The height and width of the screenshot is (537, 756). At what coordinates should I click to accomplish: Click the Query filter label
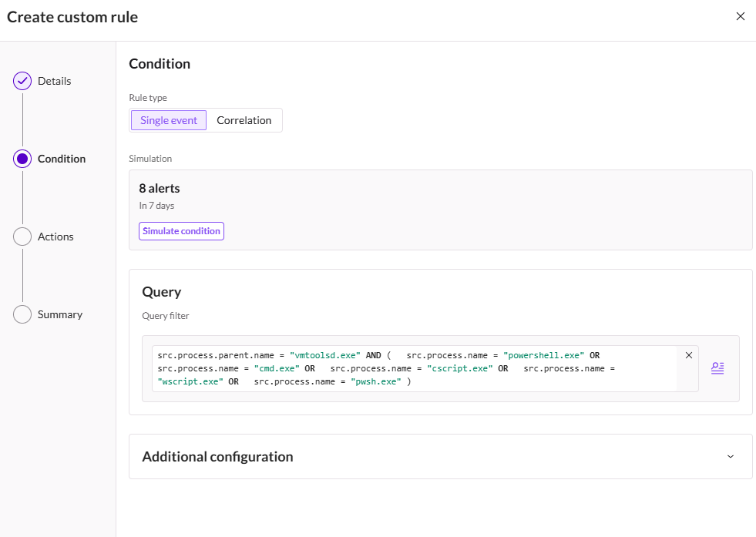coord(166,316)
